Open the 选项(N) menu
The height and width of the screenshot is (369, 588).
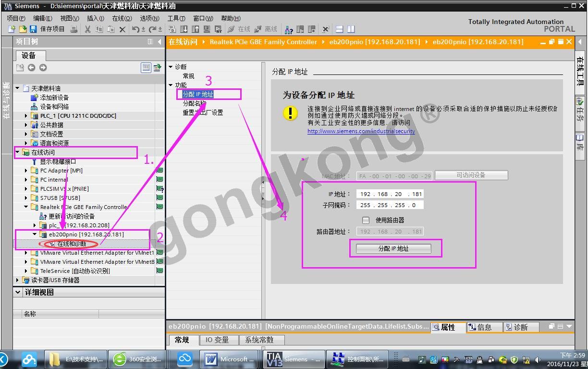149,18
